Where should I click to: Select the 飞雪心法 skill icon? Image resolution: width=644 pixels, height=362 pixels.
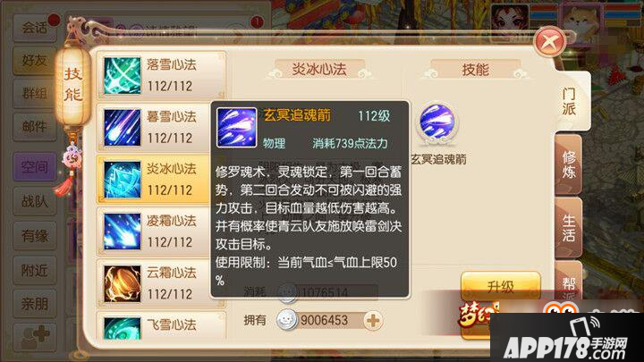pyautogui.click(x=122, y=328)
